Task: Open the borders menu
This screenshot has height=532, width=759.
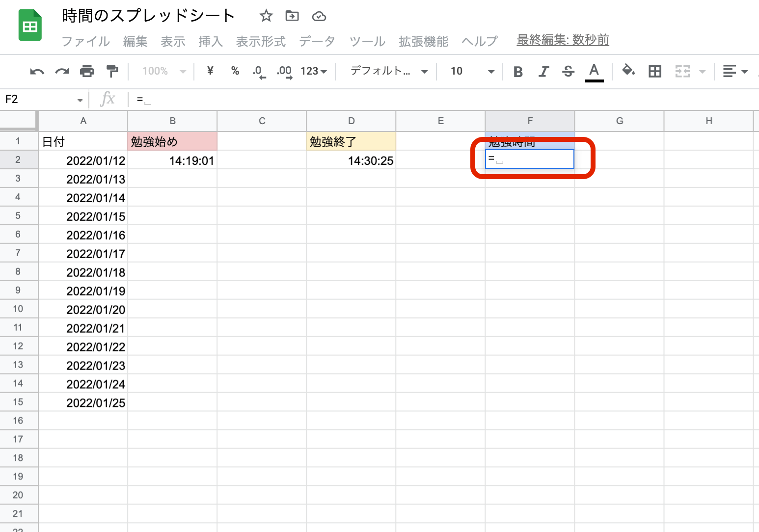Action: click(655, 72)
